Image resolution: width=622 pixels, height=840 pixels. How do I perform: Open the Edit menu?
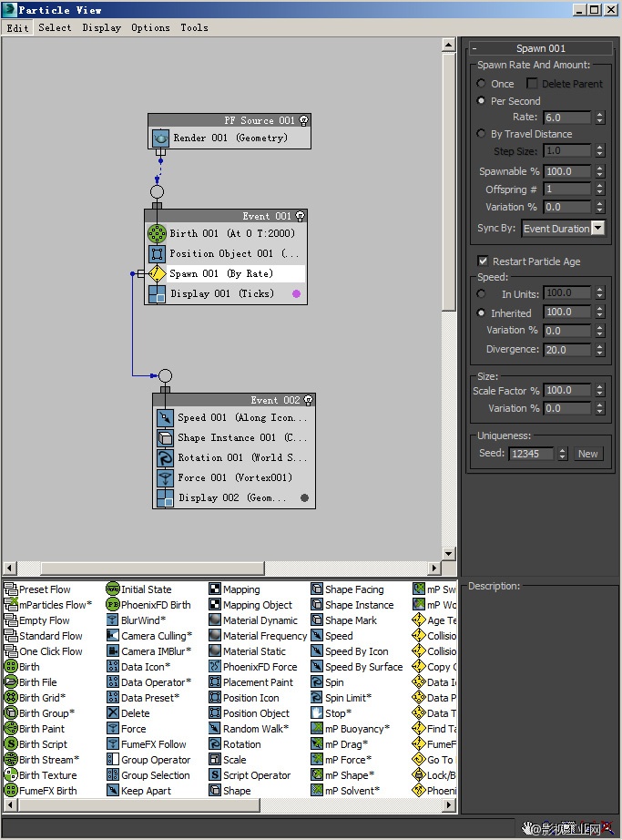pyautogui.click(x=17, y=28)
